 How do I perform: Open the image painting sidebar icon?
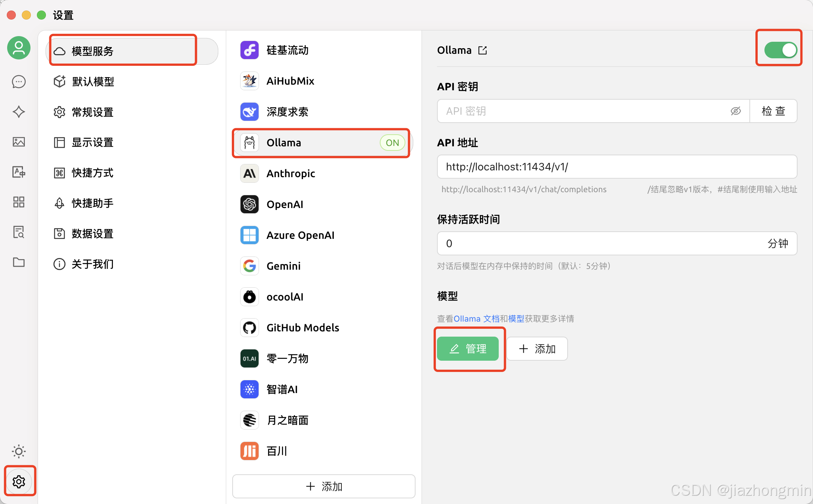[x=18, y=142]
